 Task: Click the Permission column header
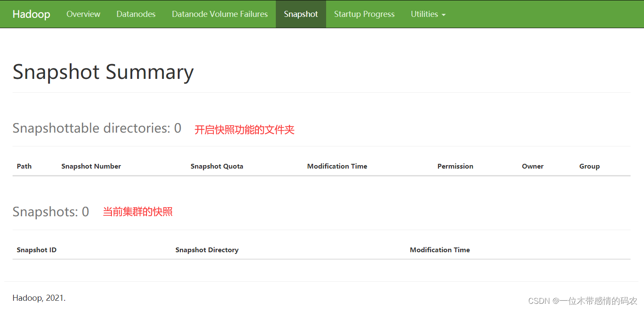[x=455, y=166]
